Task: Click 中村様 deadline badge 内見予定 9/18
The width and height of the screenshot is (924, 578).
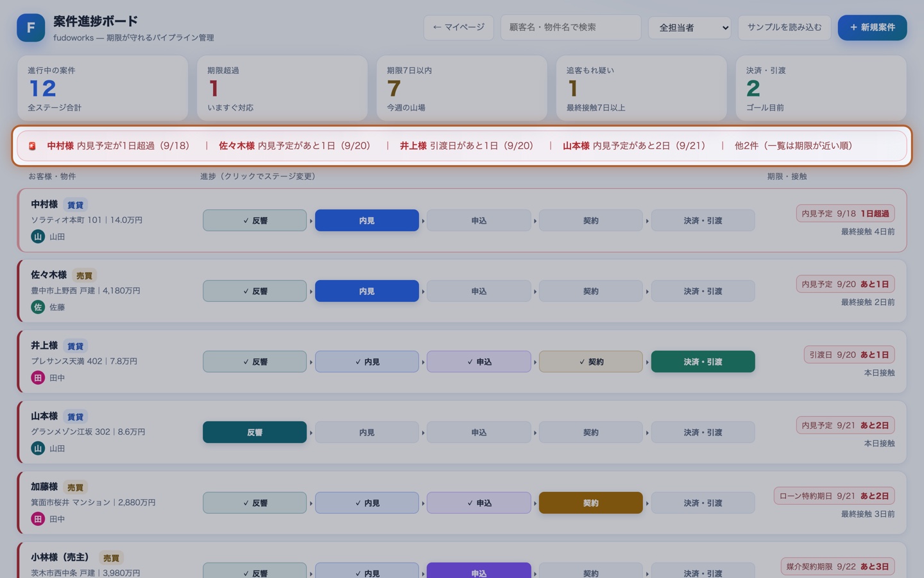Action: tap(846, 213)
